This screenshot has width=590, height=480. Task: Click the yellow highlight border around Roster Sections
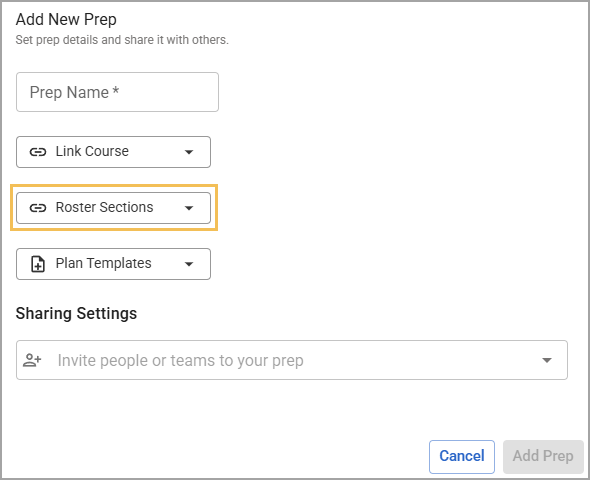[x=114, y=185]
